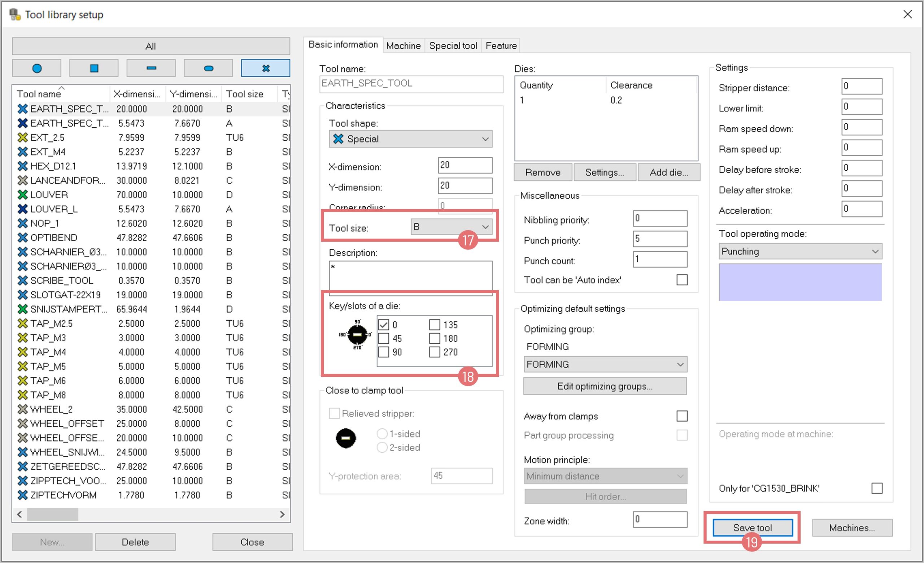Screen dimensions: 924x563
Task: Filter by square tool shape icon
Action: 94,68
